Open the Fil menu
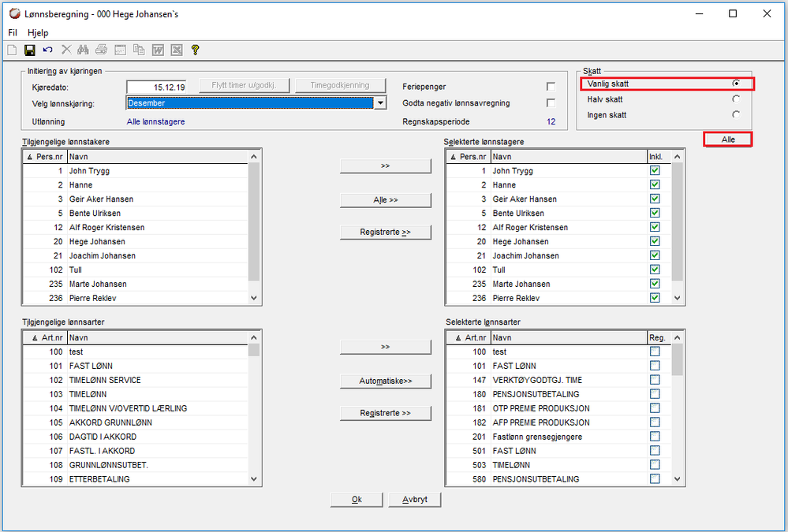This screenshot has height=532, width=788. point(13,33)
